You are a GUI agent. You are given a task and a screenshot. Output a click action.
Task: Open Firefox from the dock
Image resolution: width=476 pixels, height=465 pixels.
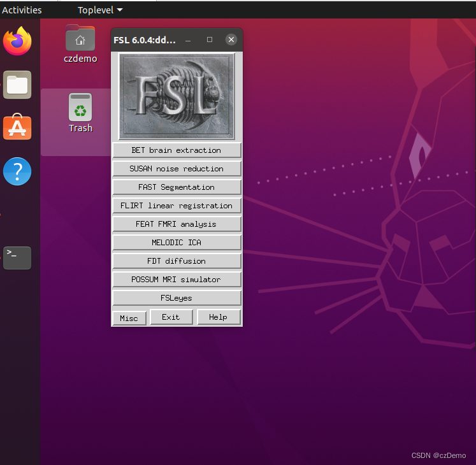(17, 41)
